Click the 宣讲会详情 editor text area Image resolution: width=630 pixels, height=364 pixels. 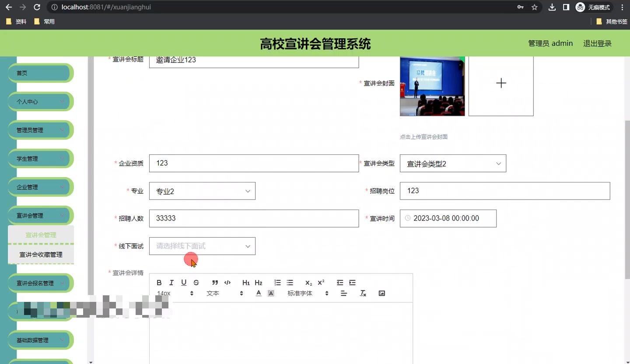(x=281, y=332)
